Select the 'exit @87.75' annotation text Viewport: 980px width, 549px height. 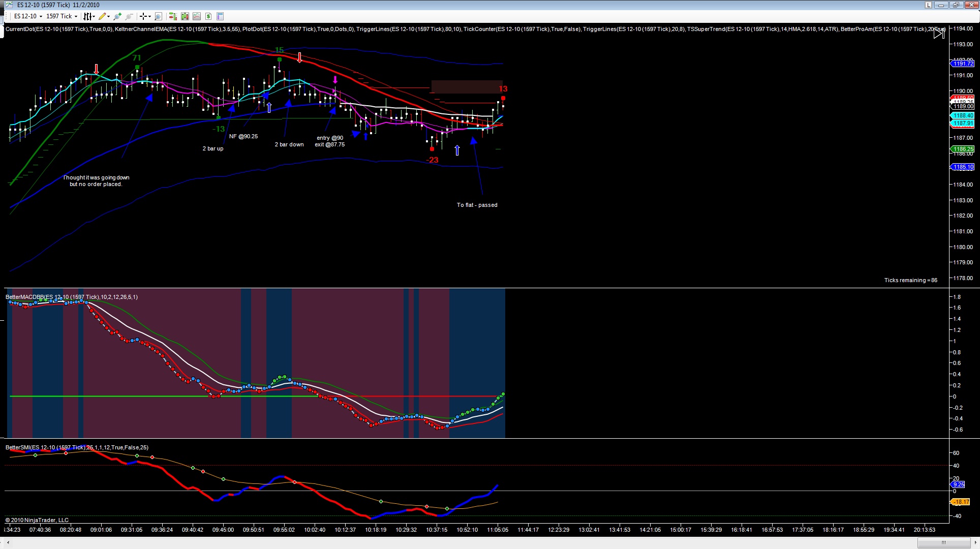point(329,144)
